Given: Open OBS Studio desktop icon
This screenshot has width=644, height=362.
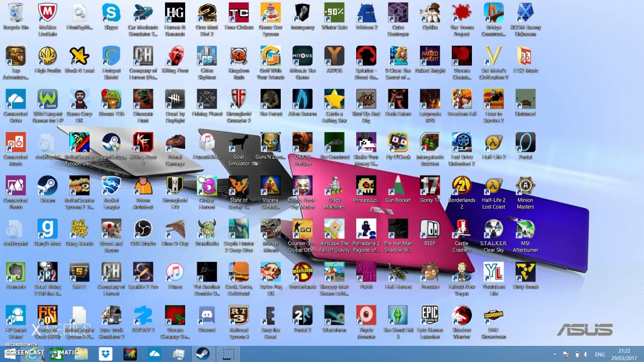Looking at the screenshot, I should pyautogui.click(x=143, y=233).
